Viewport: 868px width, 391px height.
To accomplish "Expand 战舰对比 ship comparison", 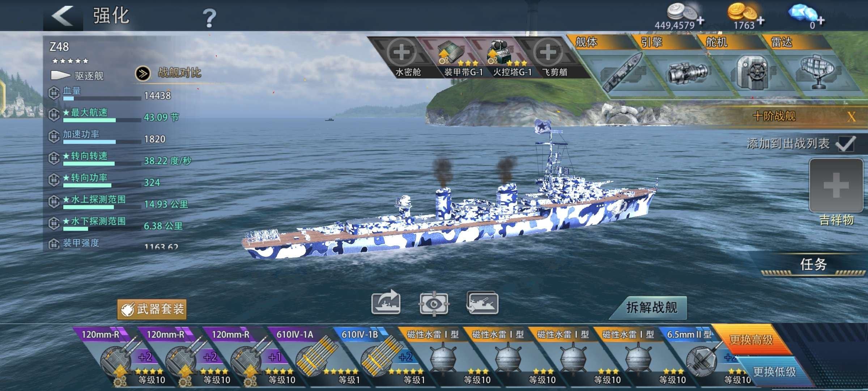I will [x=168, y=73].
